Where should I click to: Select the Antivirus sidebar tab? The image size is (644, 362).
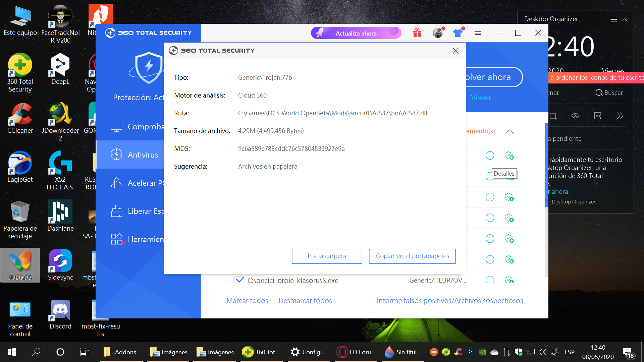(130, 155)
